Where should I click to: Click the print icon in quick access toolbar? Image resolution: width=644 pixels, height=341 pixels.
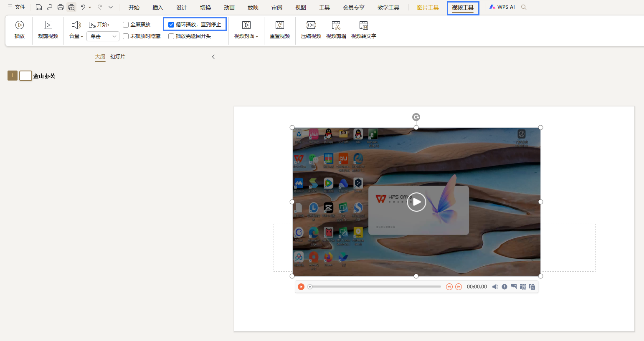pyautogui.click(x=61, y=7)
